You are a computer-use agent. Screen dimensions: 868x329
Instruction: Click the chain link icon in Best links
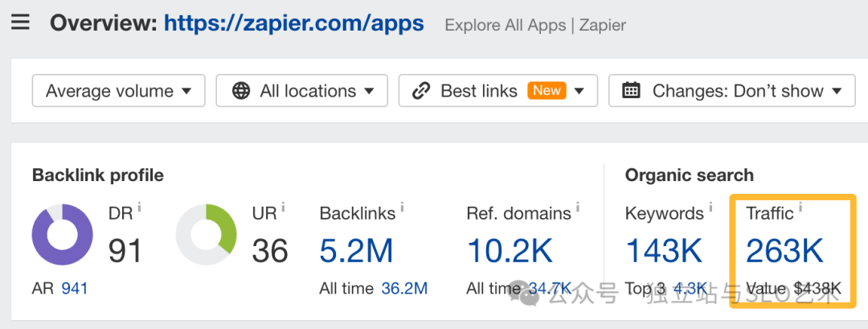tap(422, 91)
